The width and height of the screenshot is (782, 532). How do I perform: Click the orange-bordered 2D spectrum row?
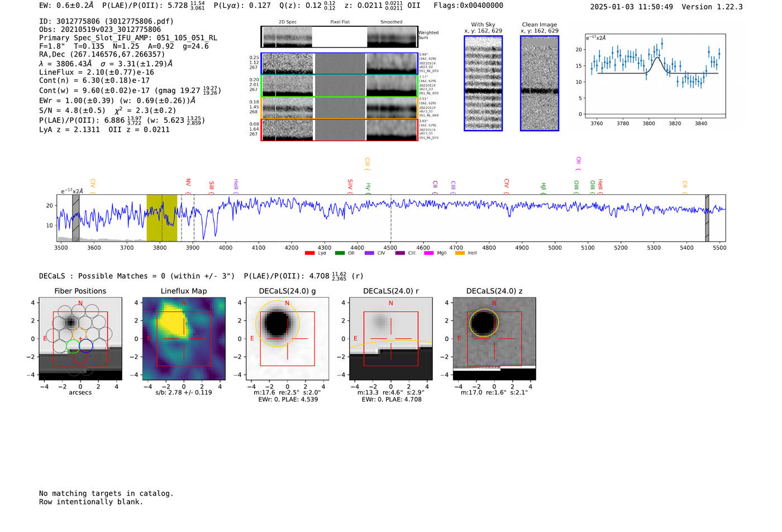(x=340, y=108)
